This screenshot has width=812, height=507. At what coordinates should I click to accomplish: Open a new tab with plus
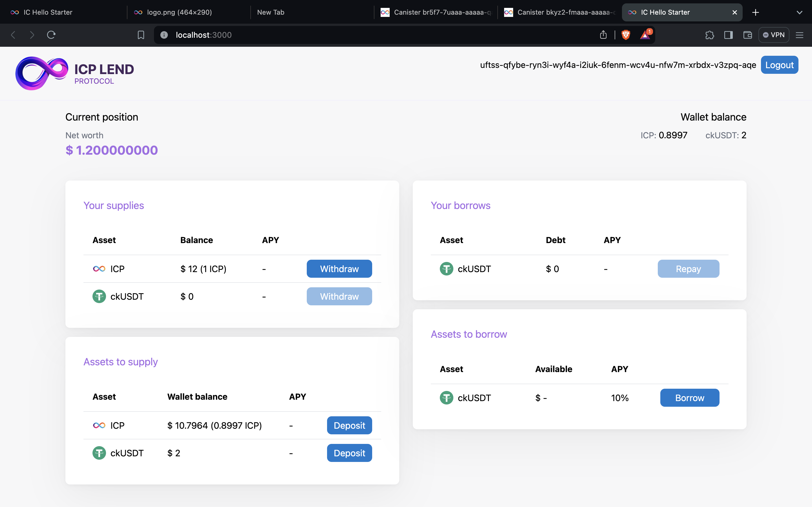[755, 12]
